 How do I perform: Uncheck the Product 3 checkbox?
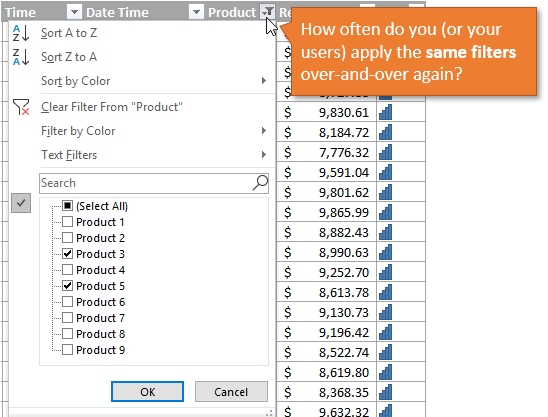pyautogui.click(x=67, y=254)
